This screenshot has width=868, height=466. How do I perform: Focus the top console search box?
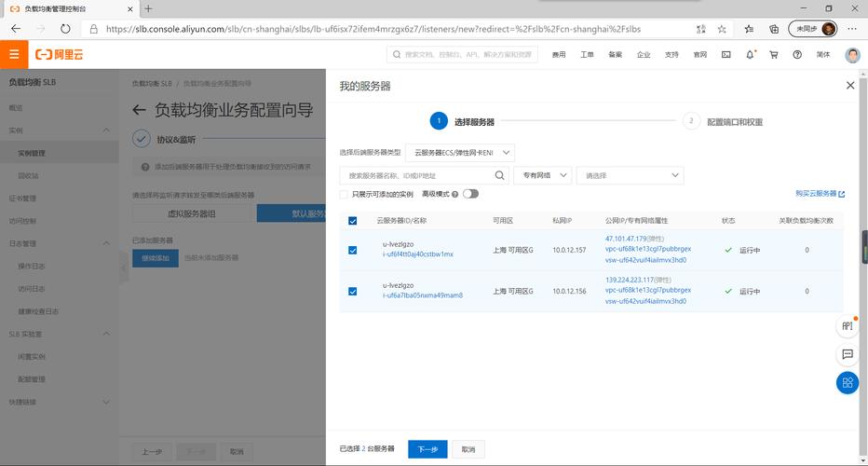point(462,54)
